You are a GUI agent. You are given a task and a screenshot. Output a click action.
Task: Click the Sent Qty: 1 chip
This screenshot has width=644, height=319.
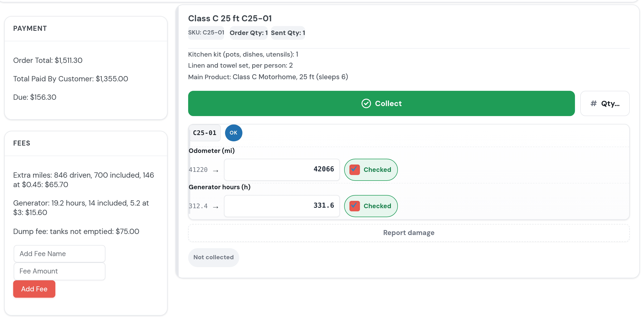click(x=288, y=33)
